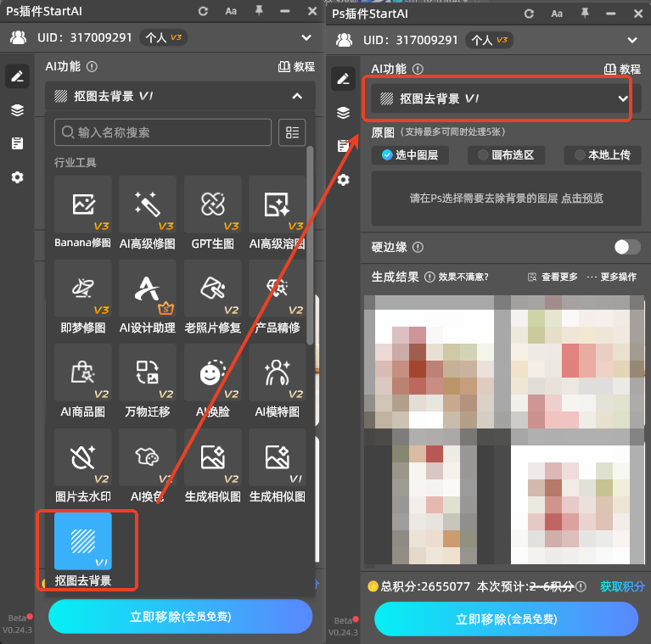651x644 pixels.
Task: Collapse the 抠图去背景 dropdown in left panel
Action: [297, 96]
